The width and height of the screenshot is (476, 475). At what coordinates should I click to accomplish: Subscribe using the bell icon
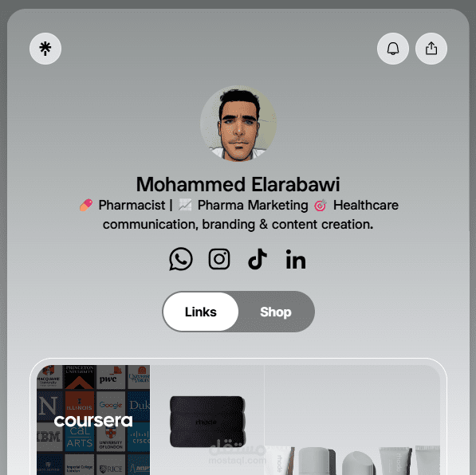pos(393,49)
